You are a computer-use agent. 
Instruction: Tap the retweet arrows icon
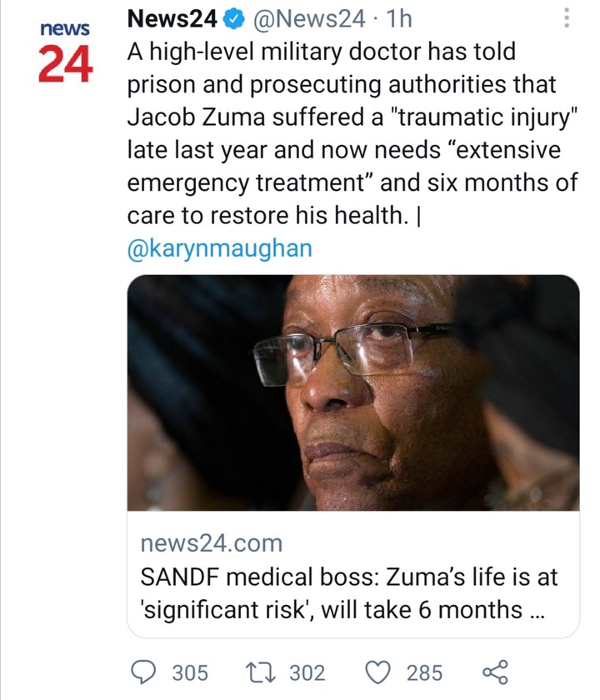tap(261, 672)
